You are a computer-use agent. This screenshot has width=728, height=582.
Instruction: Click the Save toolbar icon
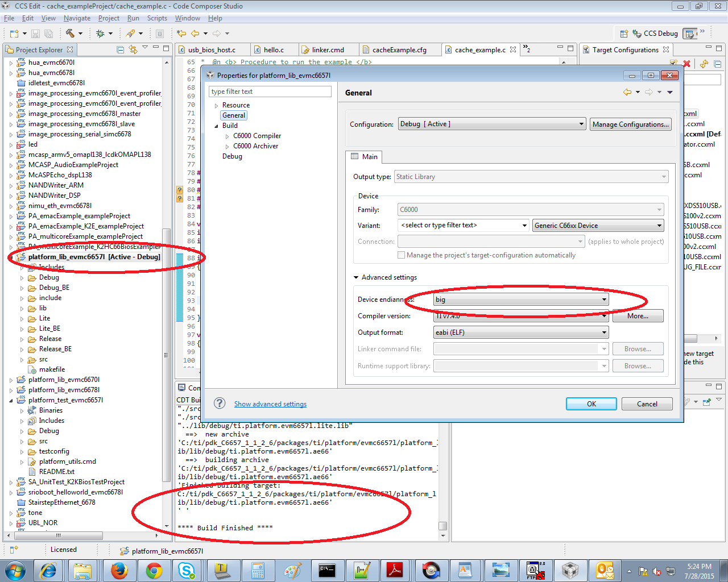point(35,34)
